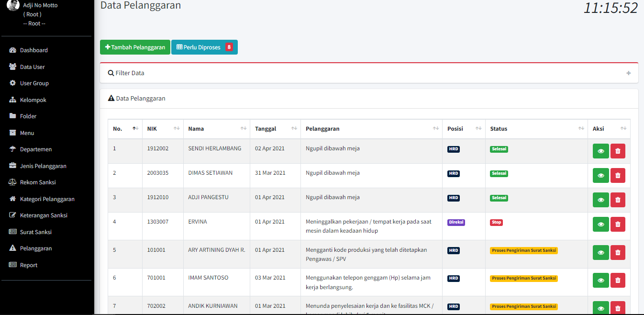
Task: Click the user avatar picture in sidebar
Action: click(13, 5)
